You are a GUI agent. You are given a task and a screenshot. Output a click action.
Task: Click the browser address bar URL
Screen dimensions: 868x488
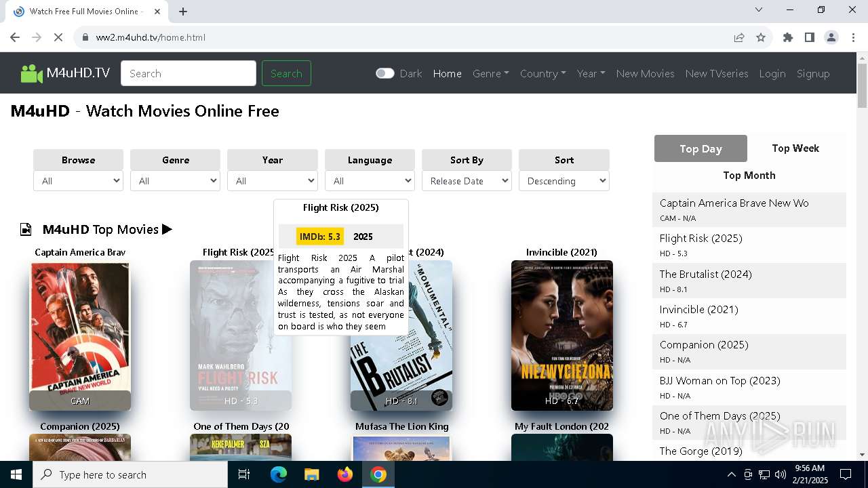(151, 37)
